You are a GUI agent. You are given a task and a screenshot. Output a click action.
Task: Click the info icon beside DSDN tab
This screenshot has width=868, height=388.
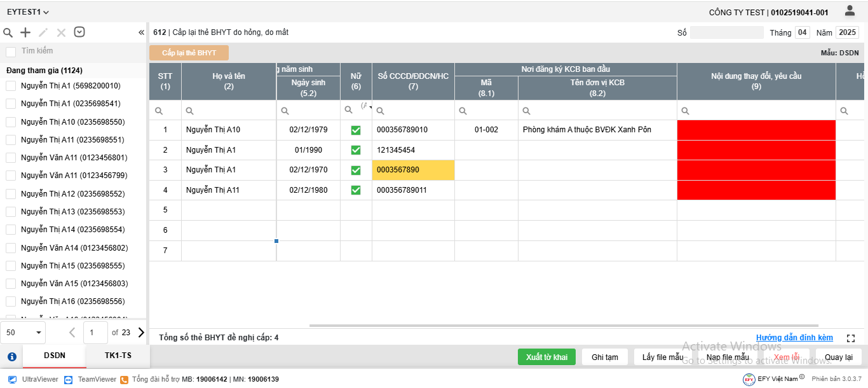click(x=11, y=357)
